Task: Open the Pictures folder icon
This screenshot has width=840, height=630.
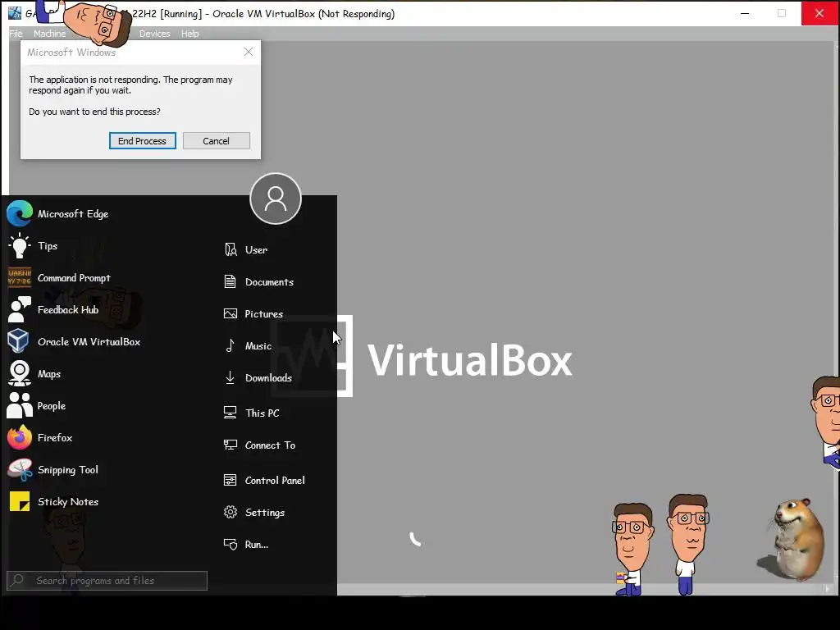Action: coord(231,314)
